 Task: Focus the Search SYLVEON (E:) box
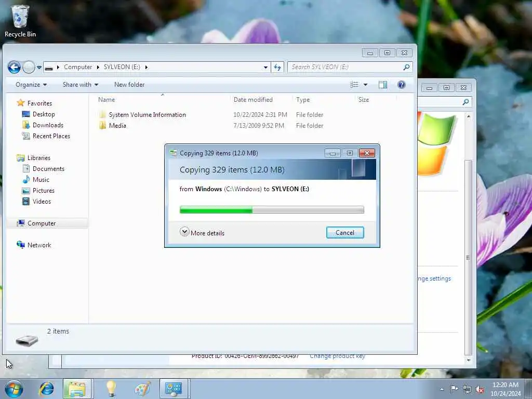(x=345, y=67)
